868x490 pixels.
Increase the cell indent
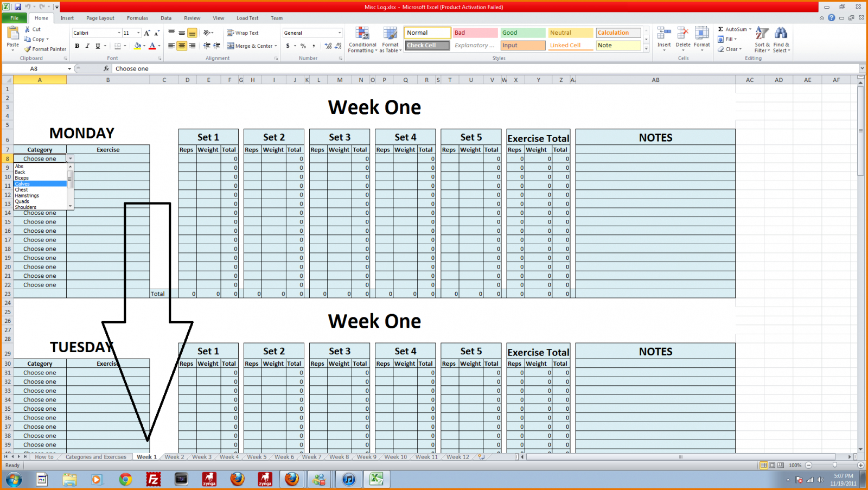[217, 46]
